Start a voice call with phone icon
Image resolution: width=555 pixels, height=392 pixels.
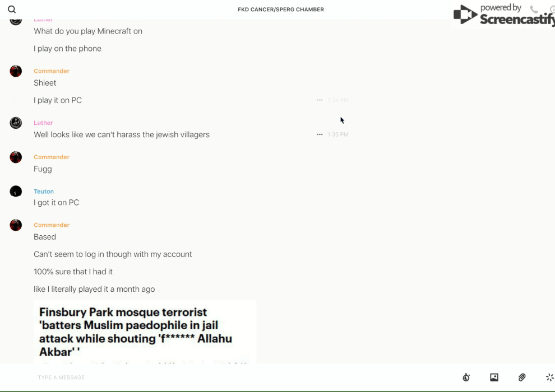tap(534, 10)
